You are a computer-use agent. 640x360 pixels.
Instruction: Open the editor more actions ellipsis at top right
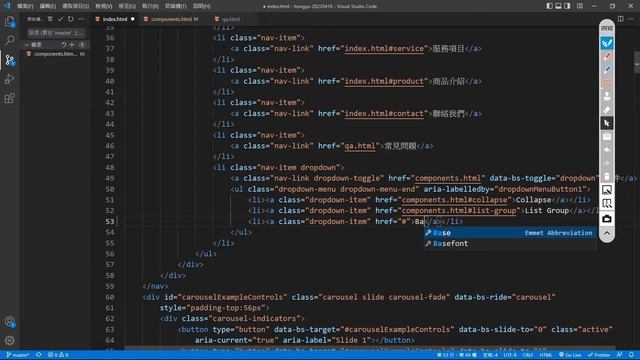pos(631,19)
